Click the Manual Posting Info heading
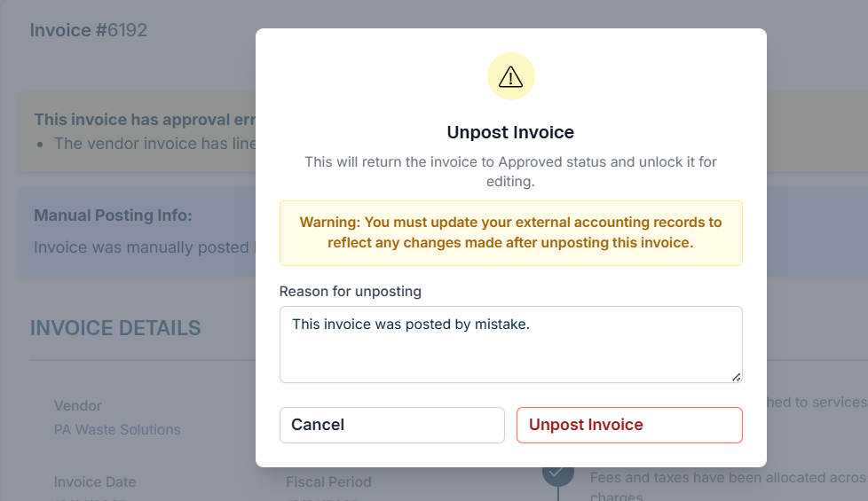This screenshot has height=501, width=868. point(113,215)
